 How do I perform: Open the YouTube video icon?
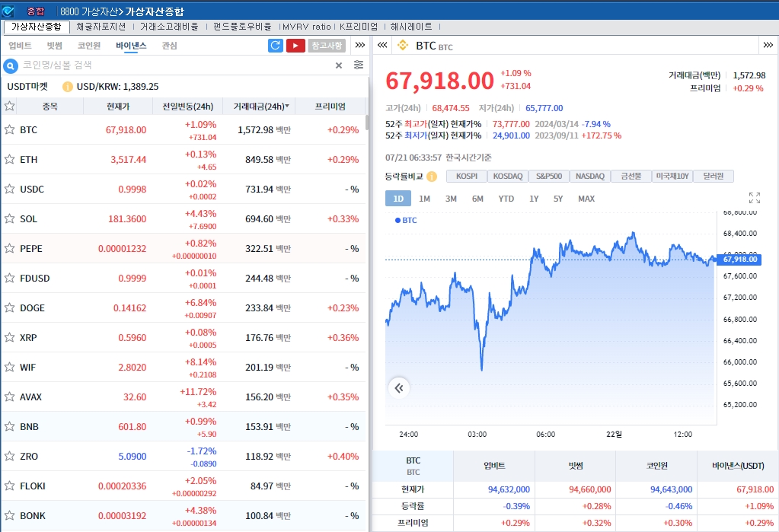click(295, 46)
